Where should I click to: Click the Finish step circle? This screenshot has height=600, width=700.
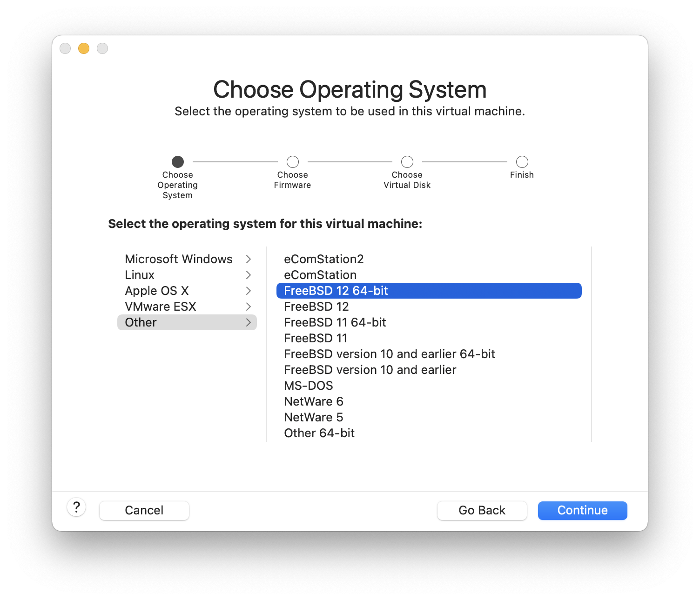[522, 162]
